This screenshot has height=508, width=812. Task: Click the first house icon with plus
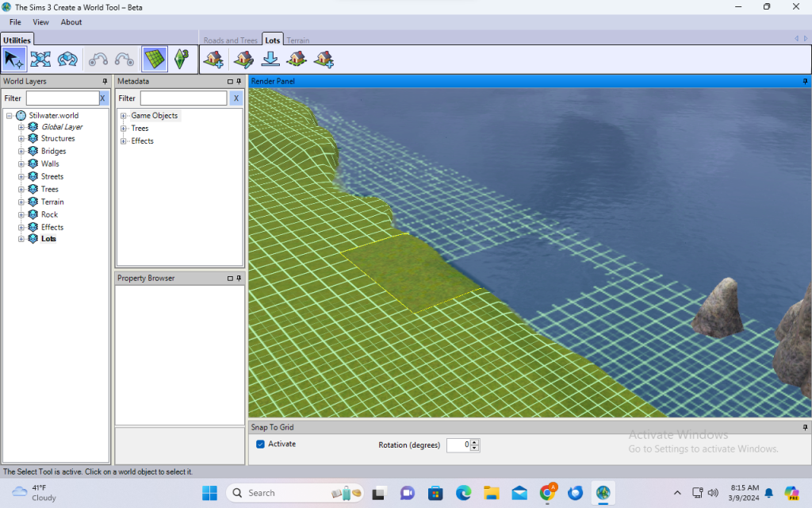(x=213, y=60)
